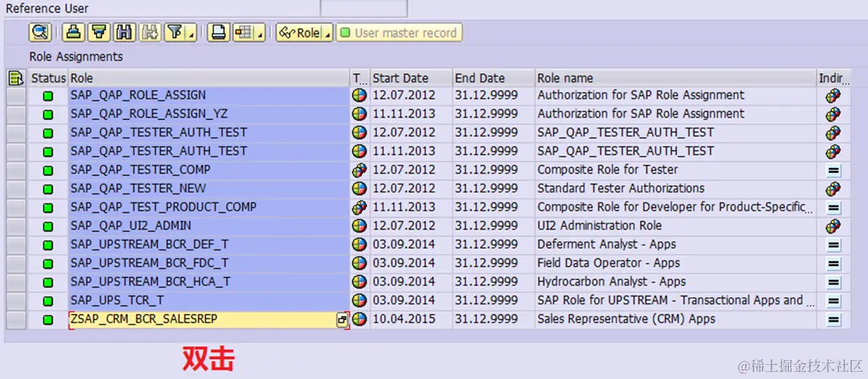Viewport: 868px width, 379px height.
Task: Click type icon for SAP_UPSTREAM_BCR_DEF_T
Action: pos(359,245)
